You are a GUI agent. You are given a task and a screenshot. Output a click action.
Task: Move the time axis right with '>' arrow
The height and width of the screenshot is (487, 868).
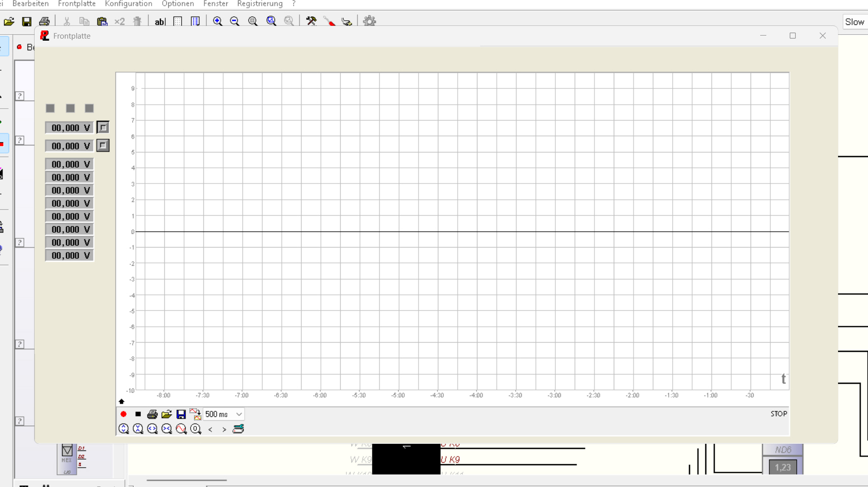coord(224,430)
